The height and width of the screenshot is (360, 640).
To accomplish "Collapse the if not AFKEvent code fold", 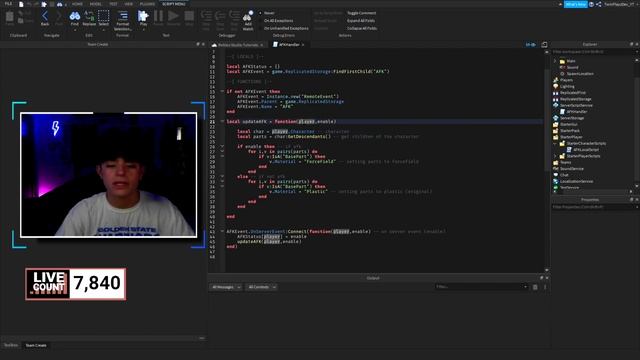I will coord(222,91).
